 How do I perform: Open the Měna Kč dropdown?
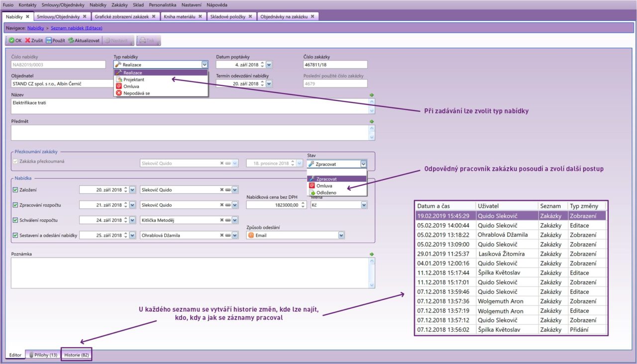pos(364,205)
